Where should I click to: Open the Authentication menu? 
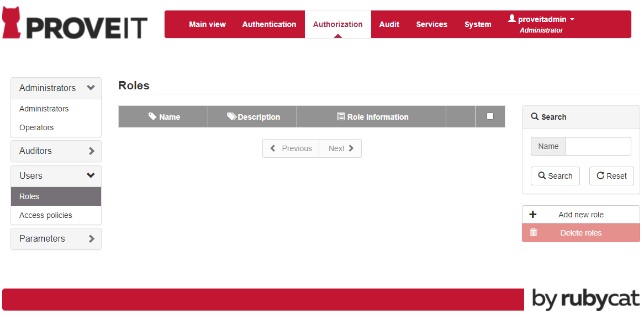coord(269,24)
